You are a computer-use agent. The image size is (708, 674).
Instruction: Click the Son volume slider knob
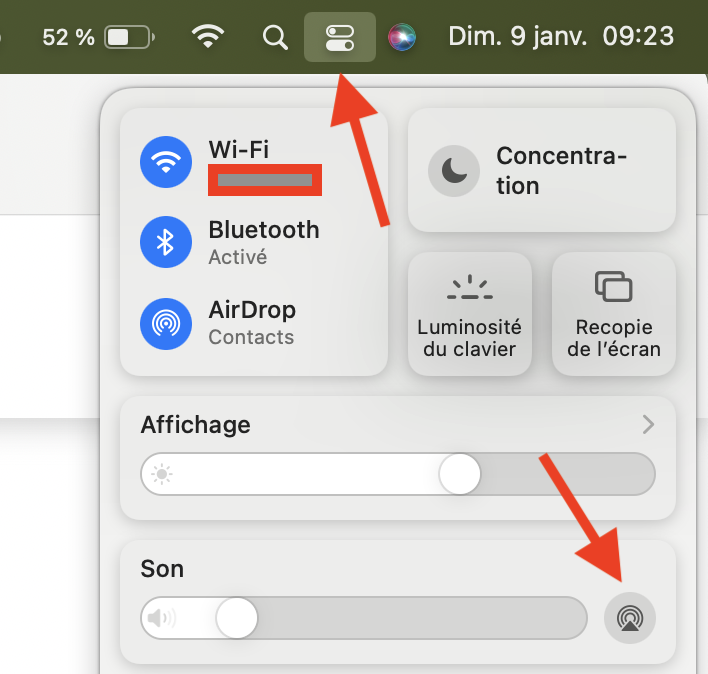pyautogui.click(x=237, y=618)
